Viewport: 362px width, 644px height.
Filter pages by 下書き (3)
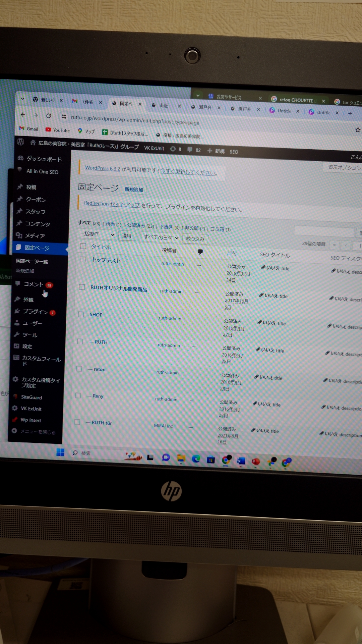point(170,227)
